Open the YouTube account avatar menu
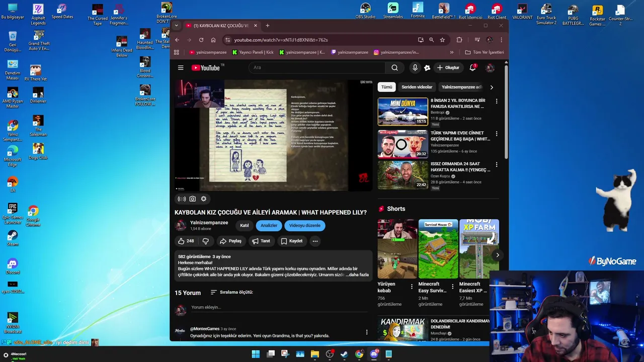644x362 pixels. click(x=490, y=67)
